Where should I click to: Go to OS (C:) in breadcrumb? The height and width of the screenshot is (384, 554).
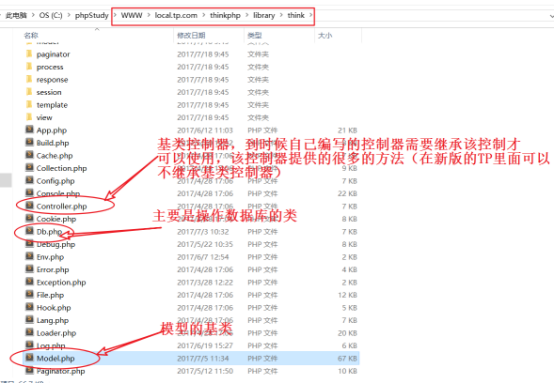[51, 15]
